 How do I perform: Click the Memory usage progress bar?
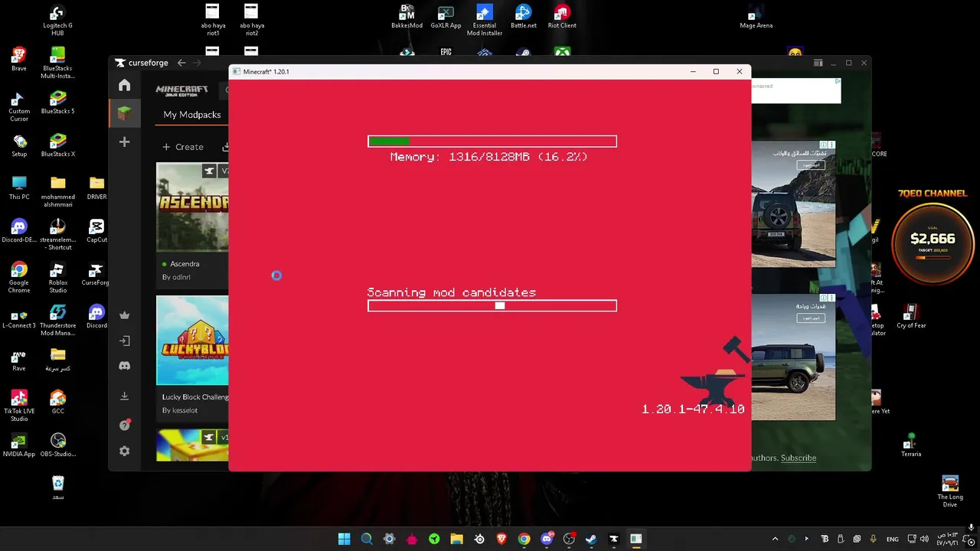point(492,141)
